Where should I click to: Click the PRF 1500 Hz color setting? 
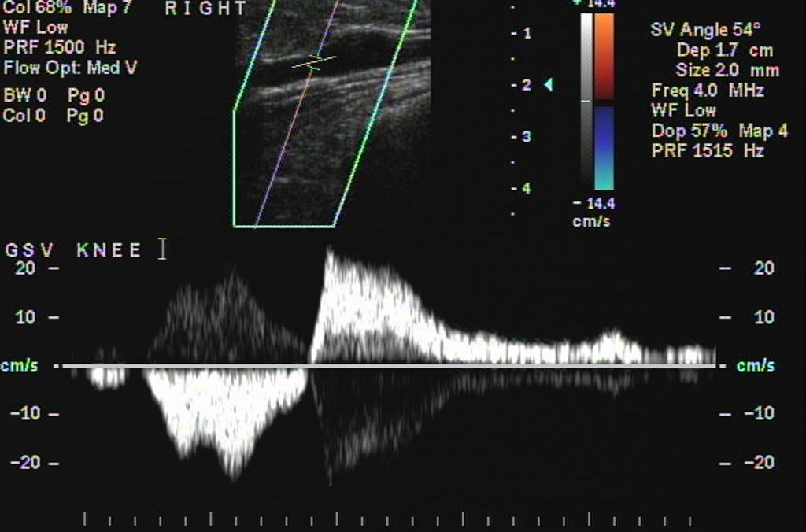[60, 48]
